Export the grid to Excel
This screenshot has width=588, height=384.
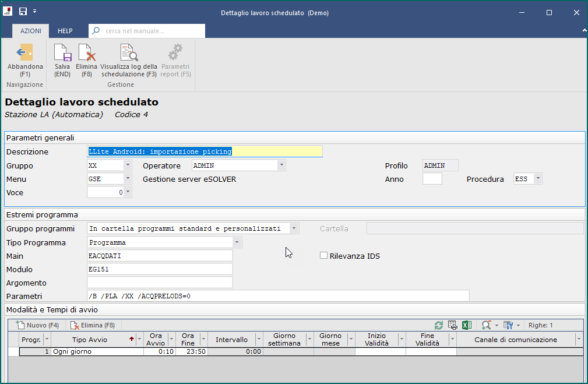(x=467, y=325)
